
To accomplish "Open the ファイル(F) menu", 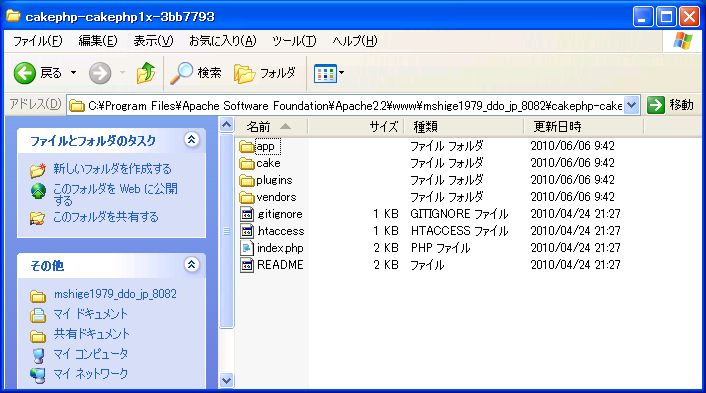I will (37, 41).
